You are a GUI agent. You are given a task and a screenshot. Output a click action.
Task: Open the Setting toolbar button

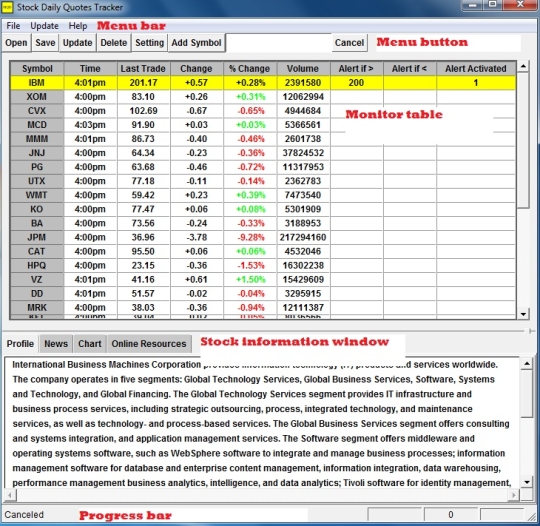[x=149, y=43]
